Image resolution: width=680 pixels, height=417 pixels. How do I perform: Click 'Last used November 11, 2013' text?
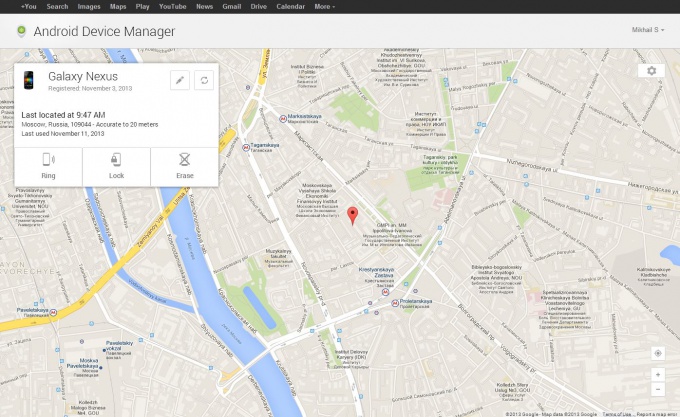click(x=63, y=134)
